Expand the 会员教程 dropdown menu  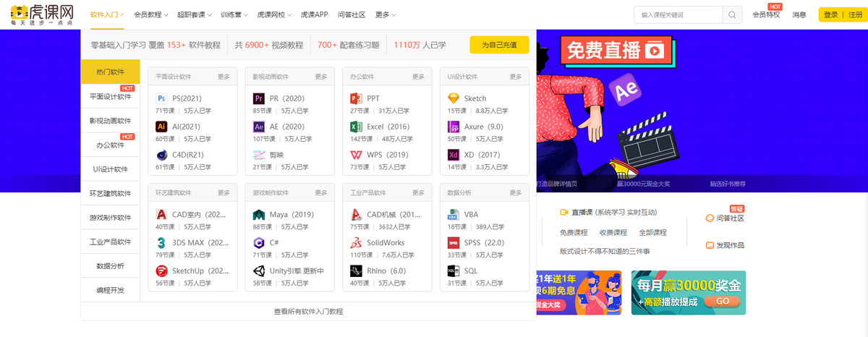click(x=152, y=14)
